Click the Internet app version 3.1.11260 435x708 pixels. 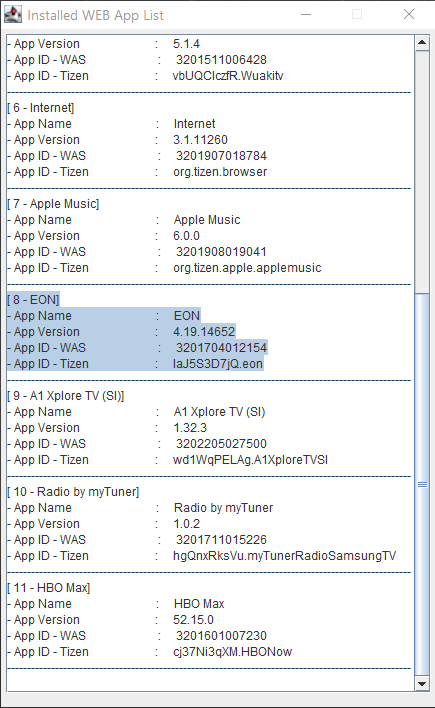(201, 140)
